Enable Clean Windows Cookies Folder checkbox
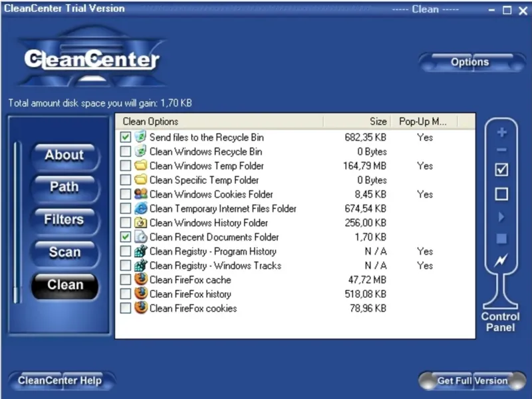 click(x=126, y=194)
